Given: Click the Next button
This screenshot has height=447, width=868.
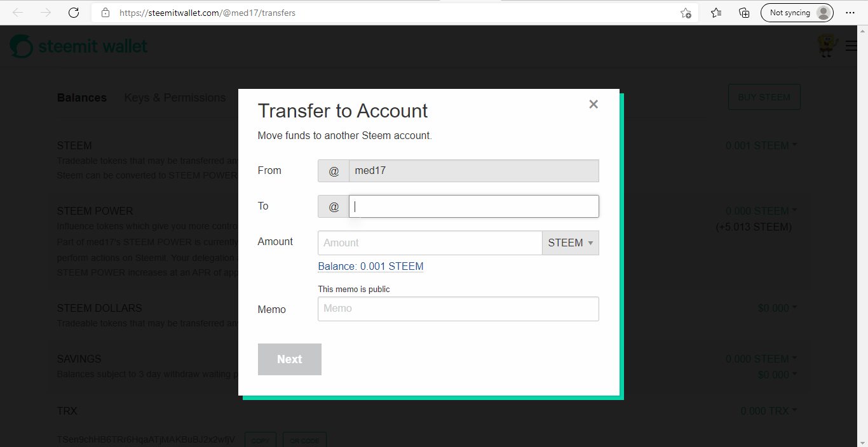Looking at the screenshot, I should (290, 359).
